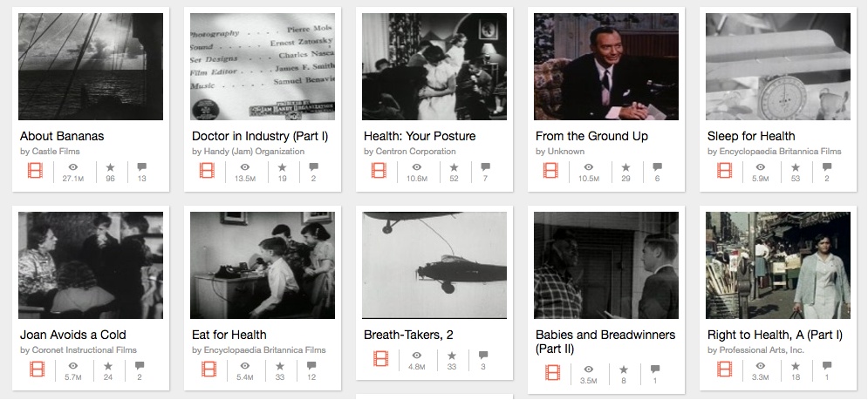
Task: Click the film icon under Sleep for Health
Action: (724, 170)
